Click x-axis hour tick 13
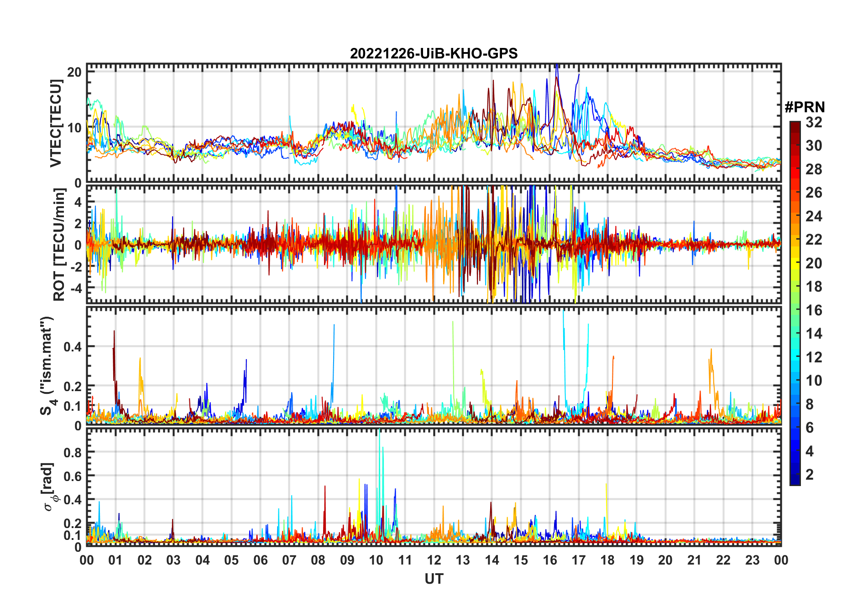The image size is (868, 607). pos(463,560)
